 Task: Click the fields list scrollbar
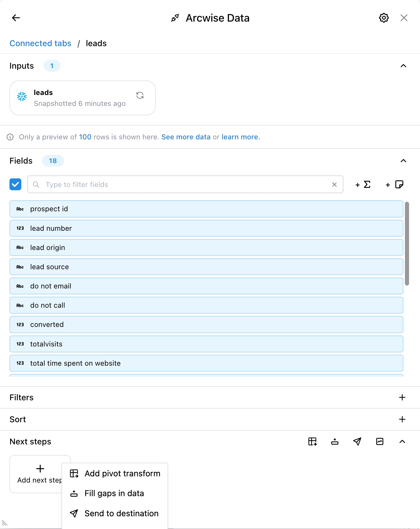[x=407, y=243]
